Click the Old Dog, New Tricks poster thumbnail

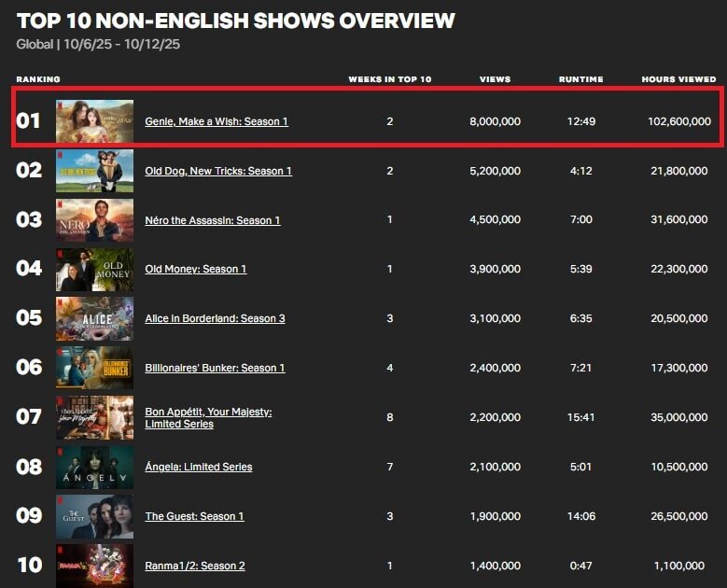[x=94, y=171]
